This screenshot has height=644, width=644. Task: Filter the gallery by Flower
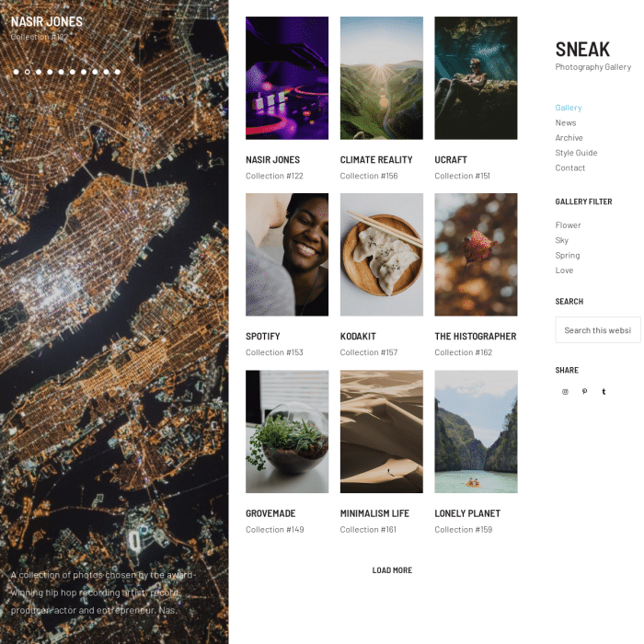pyautogui.click(x=568, y=225)
